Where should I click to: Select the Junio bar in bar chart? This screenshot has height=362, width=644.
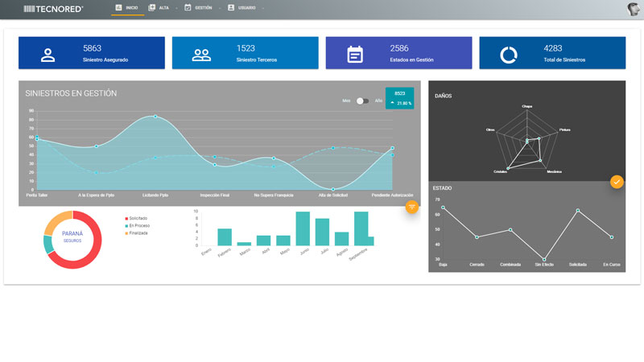(303, 228)
